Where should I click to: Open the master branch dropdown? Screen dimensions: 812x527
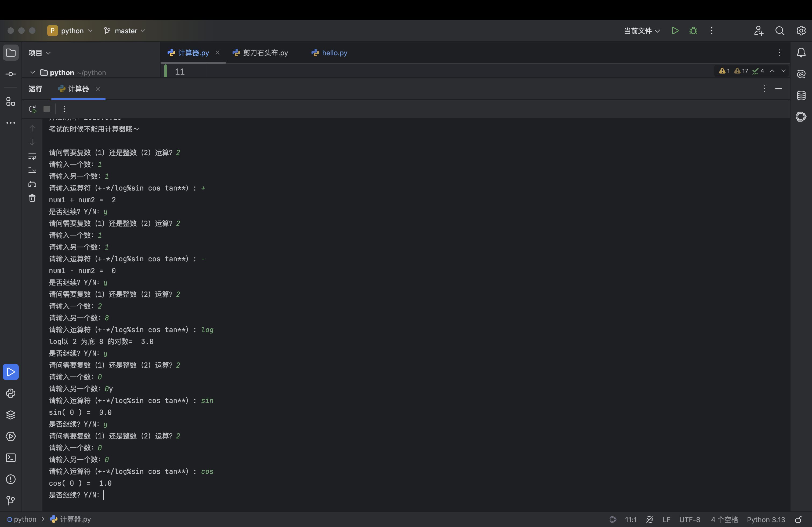[x=125, y=31]
